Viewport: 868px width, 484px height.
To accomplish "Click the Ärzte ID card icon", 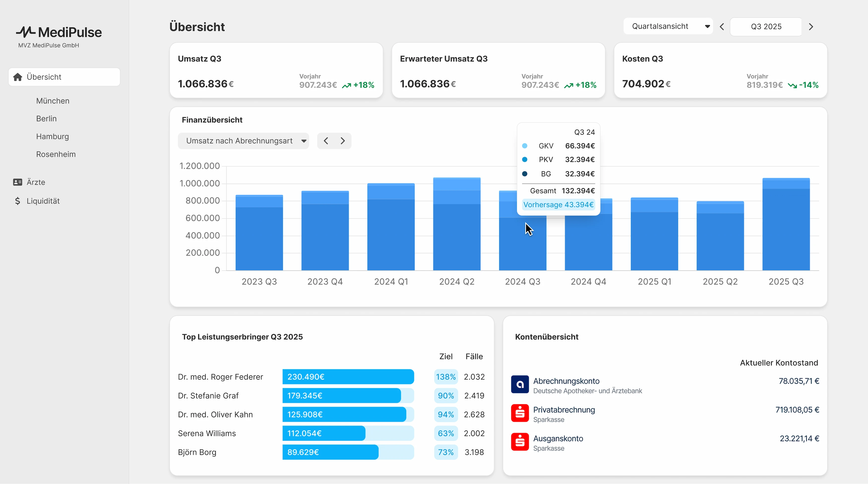I will (x=18, y=182).
